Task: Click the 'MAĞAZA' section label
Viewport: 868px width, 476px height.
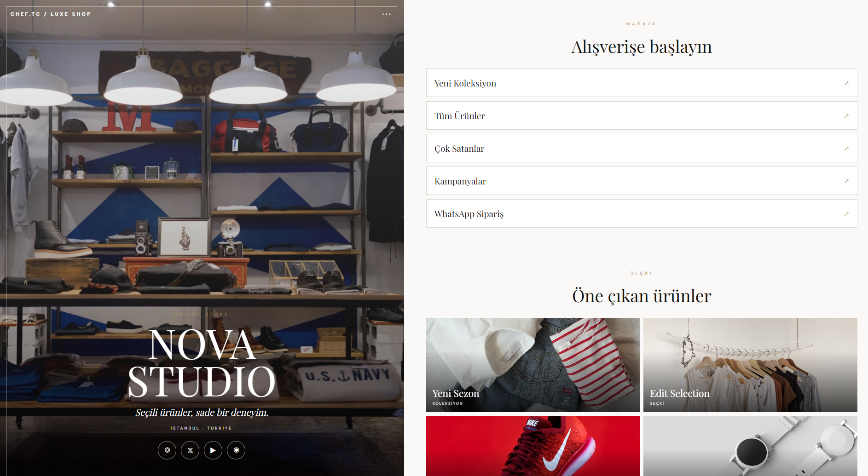Action: (x=641, y=24)
